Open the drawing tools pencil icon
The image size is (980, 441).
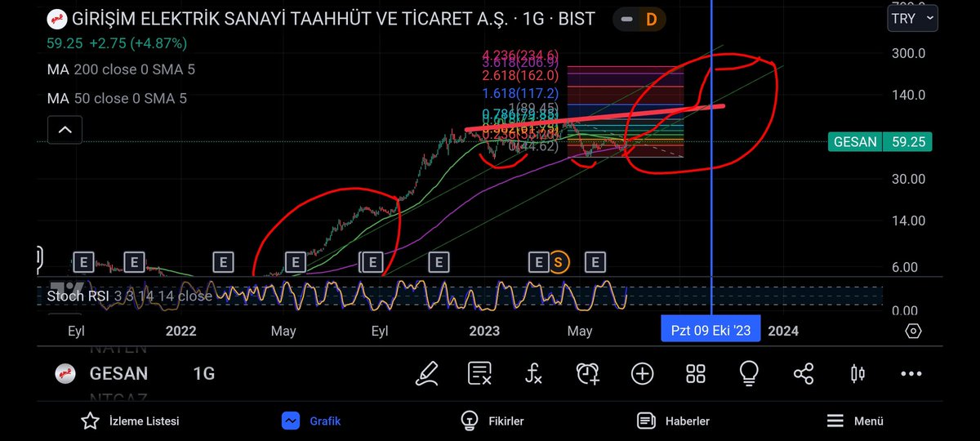click(x=426, y=373)
